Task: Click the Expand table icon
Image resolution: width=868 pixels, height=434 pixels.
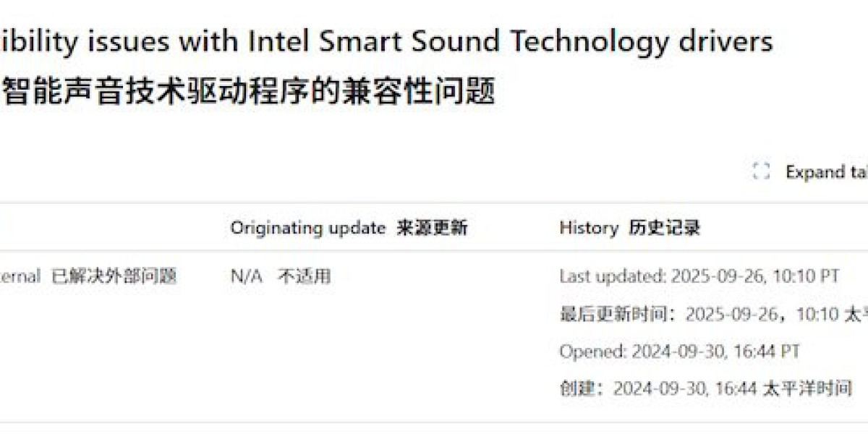Action: [761, 171]
